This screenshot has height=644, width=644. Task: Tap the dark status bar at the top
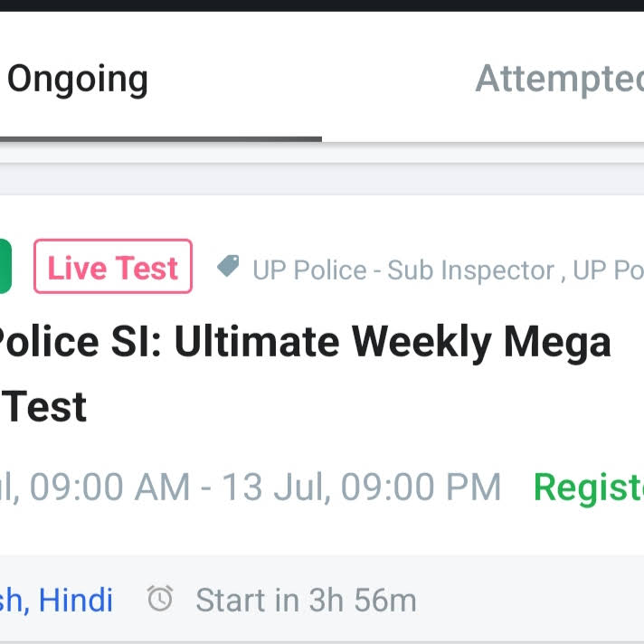point(322,5)
